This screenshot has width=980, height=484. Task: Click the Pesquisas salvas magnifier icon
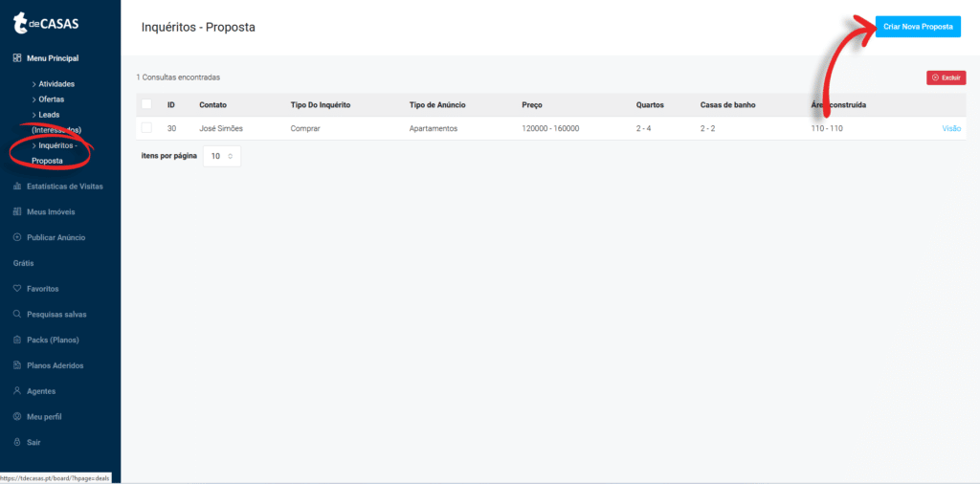coord(17,314)
